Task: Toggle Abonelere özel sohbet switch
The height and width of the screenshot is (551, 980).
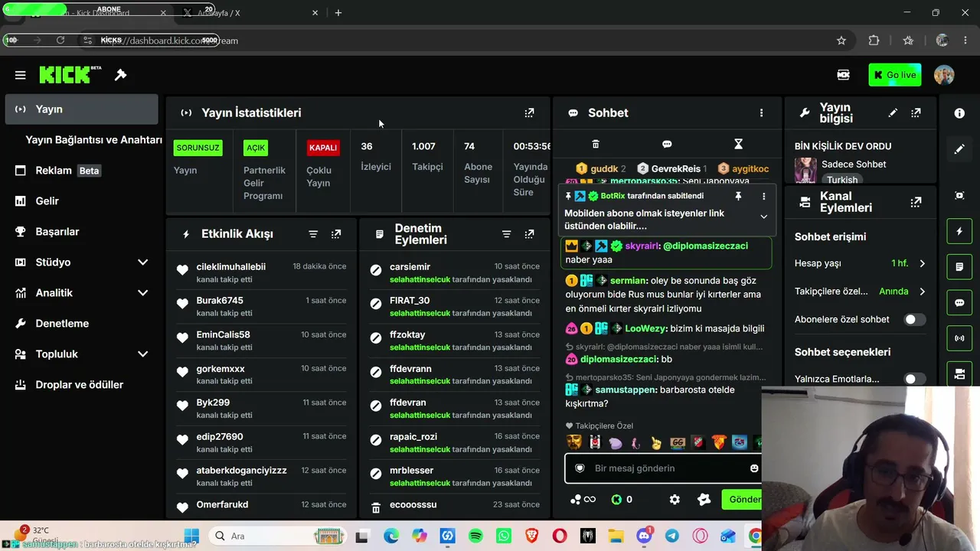Action: coord(914,320)
